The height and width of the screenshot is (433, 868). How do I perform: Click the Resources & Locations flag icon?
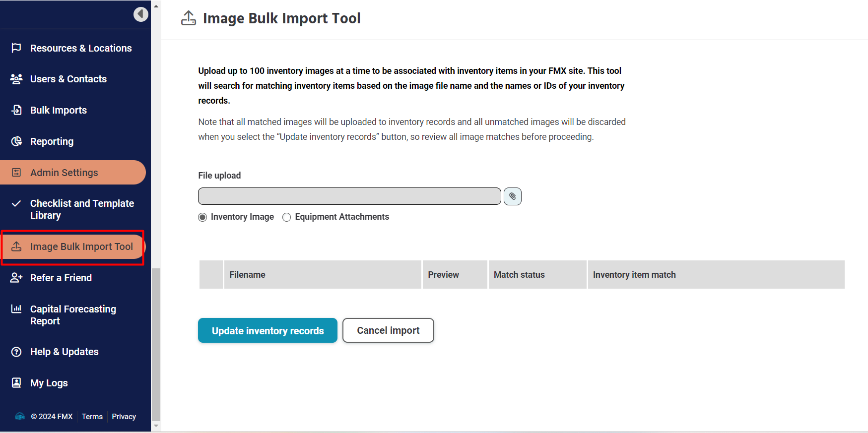tap(16, 48)
